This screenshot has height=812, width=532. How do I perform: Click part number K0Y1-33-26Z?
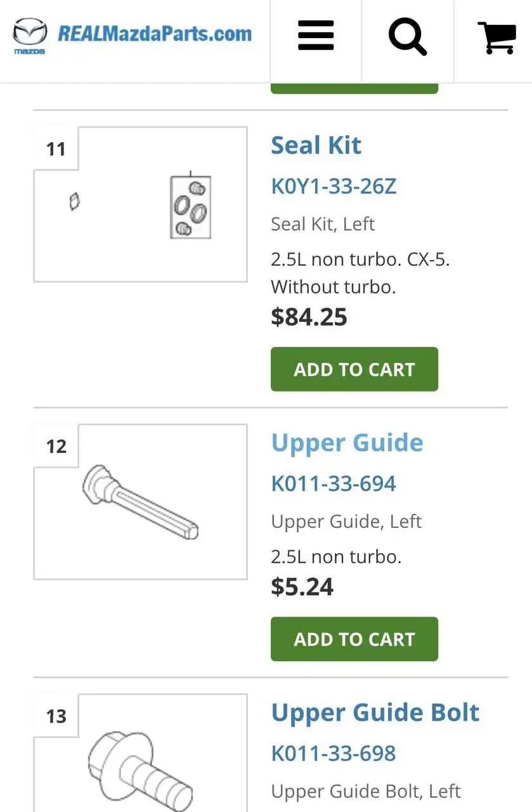[334, 187]
